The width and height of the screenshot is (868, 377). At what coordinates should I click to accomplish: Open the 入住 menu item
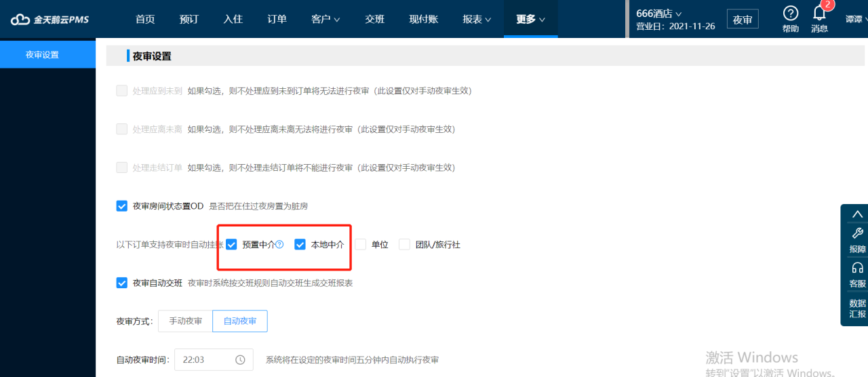[233, 19]
